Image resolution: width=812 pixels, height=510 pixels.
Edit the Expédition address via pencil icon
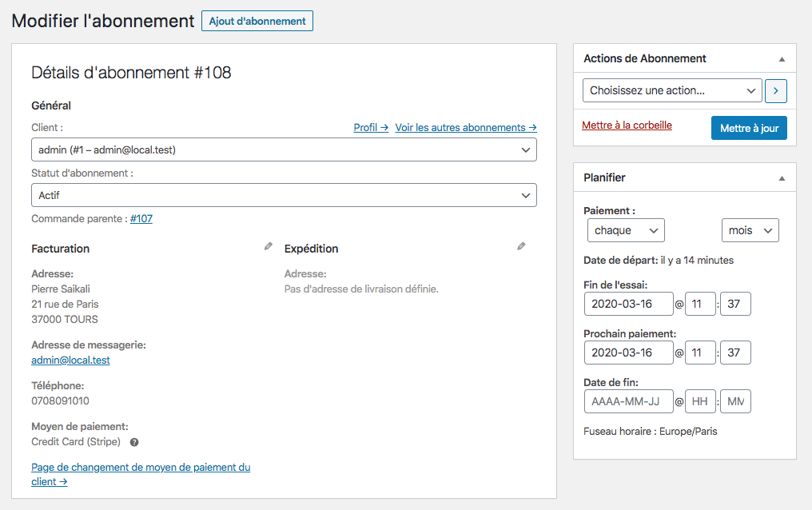pyautogui.click(x=521, y=246)
